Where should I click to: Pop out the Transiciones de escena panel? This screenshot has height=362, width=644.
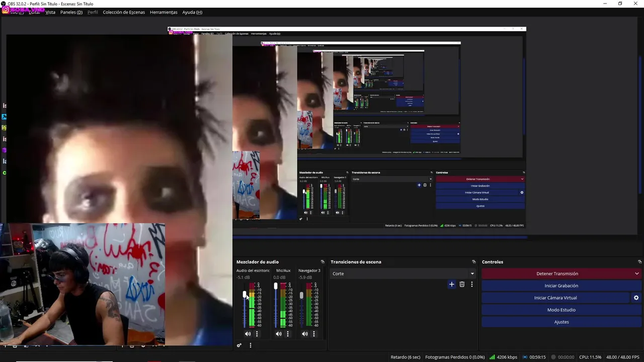click(x=473, y=262)
